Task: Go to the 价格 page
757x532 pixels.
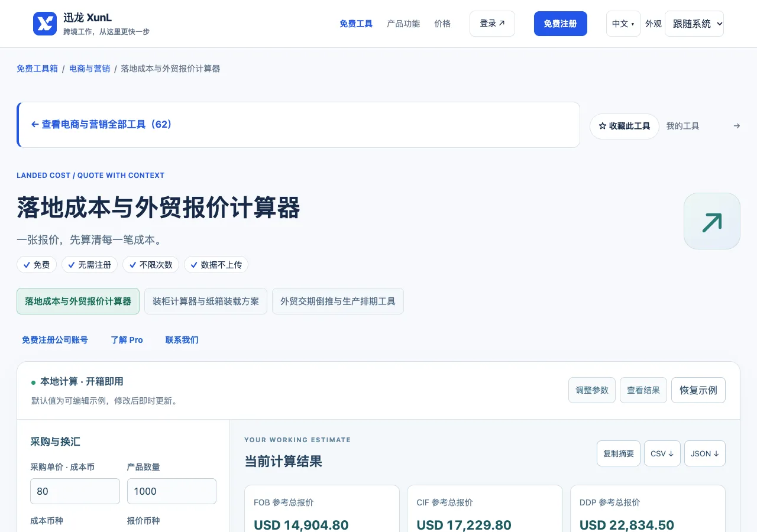Action: pos(442,24)
